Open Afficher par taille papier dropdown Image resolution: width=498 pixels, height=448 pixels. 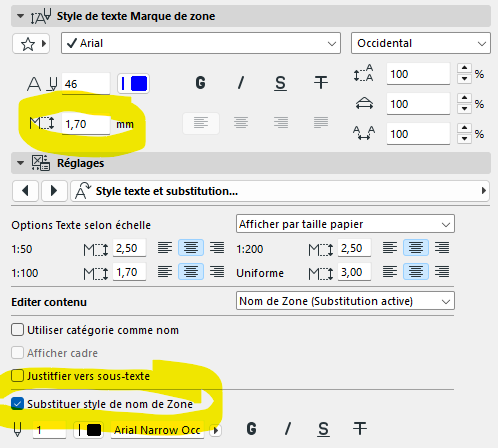point(345,224)
